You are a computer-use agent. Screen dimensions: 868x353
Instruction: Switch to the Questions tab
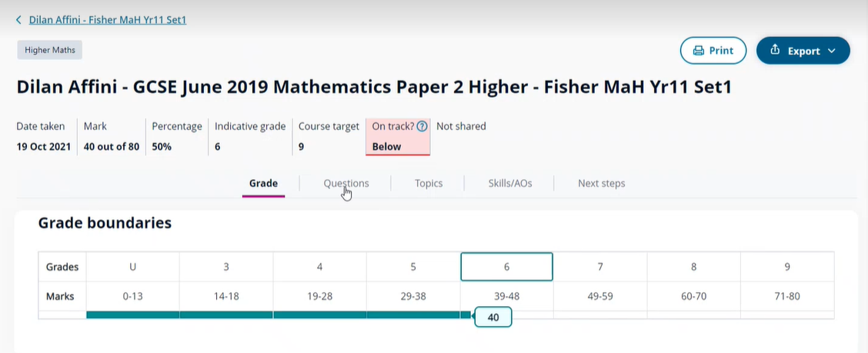point(346,183)
